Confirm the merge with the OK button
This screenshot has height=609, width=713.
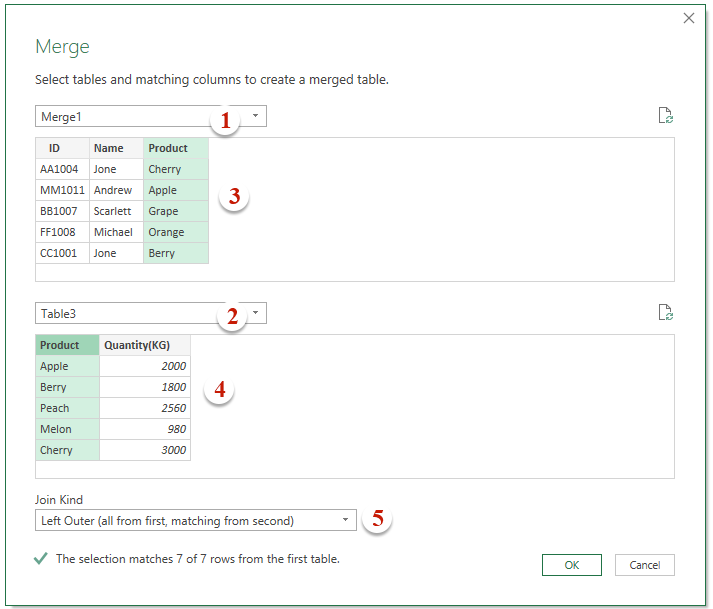click(571, 565)
